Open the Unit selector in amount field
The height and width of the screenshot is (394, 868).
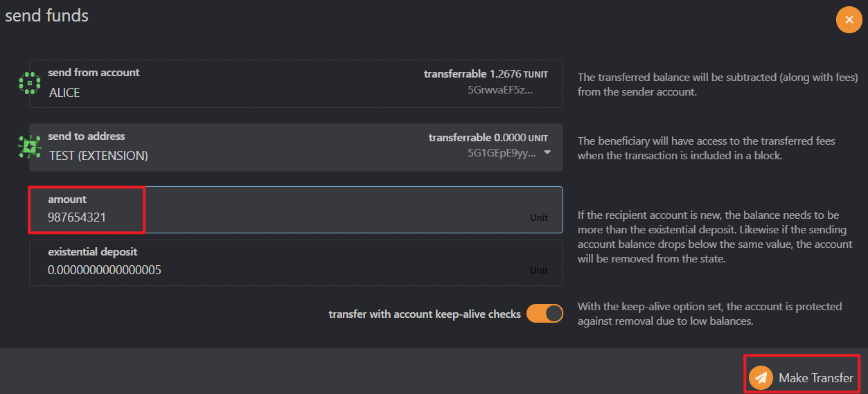point(538,217)
